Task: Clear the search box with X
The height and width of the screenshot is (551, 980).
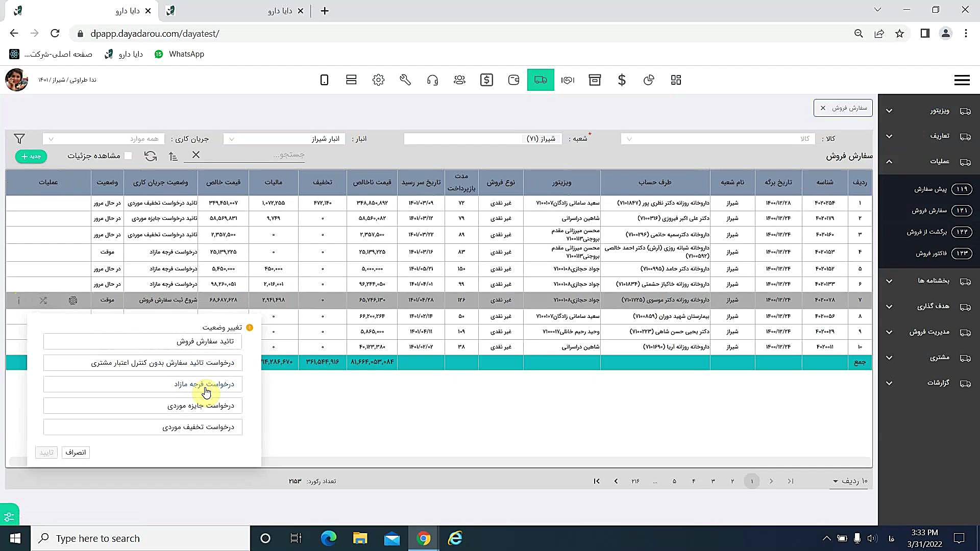Action: 196,155
